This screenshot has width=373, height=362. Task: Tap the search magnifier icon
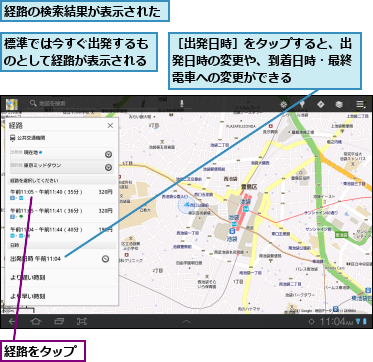point(33,103)
